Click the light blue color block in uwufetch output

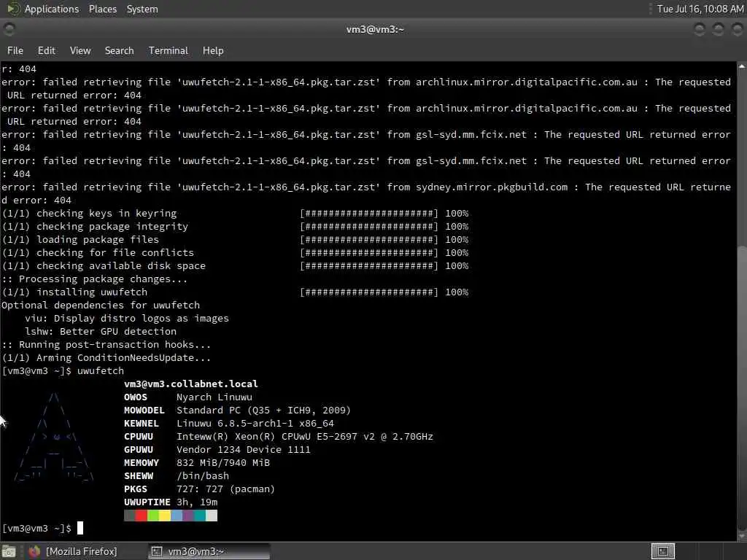pos(177,516)
